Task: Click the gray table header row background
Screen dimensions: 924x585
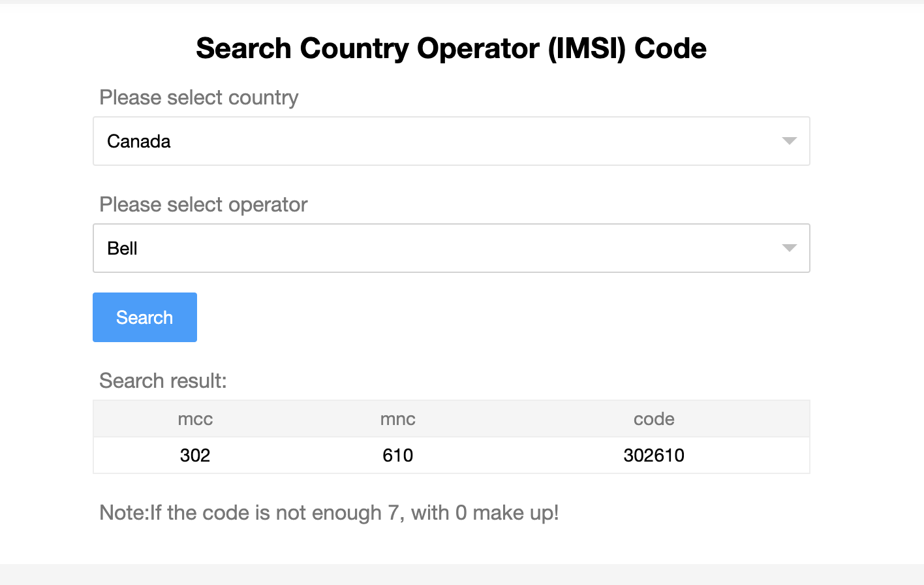Action: tap(522, 419)
